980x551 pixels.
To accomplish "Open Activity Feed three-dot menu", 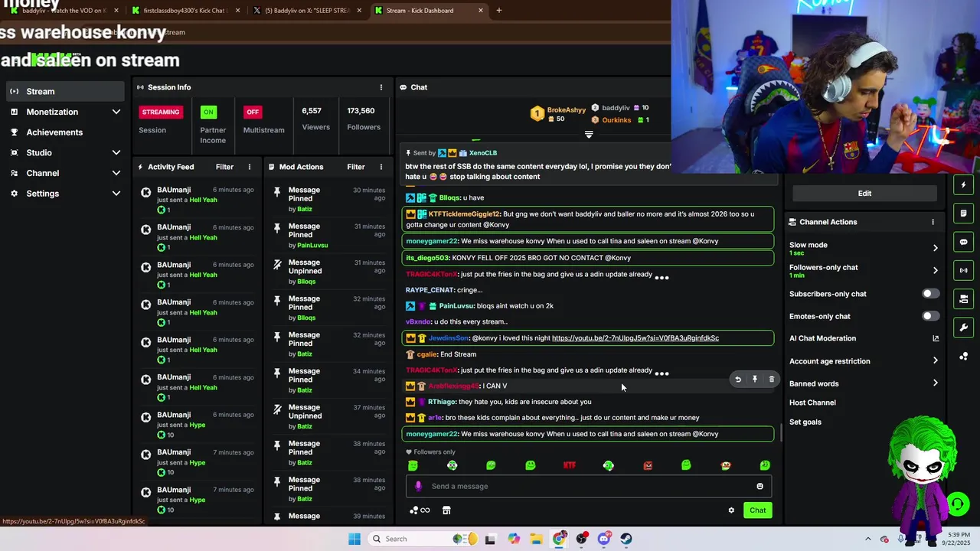I will pos(249,167).
